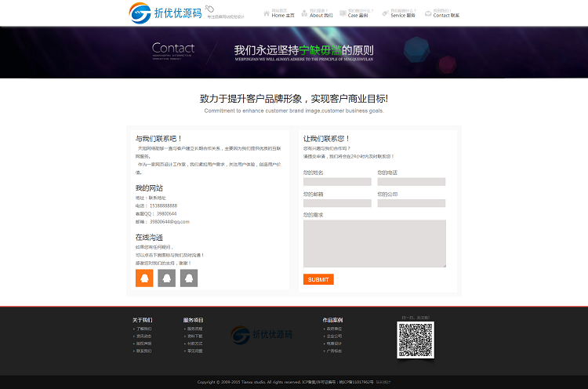Focus the 您的邮箱 email input field

pos(337,203)
